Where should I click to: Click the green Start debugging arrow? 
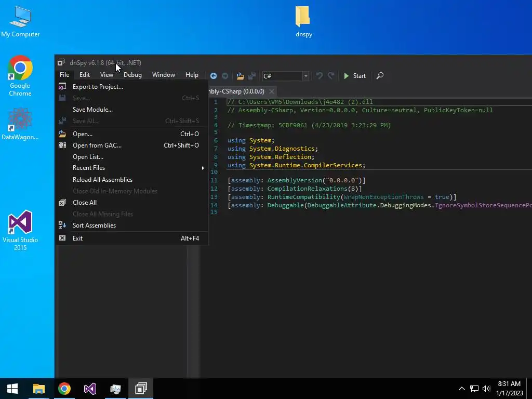346,76
